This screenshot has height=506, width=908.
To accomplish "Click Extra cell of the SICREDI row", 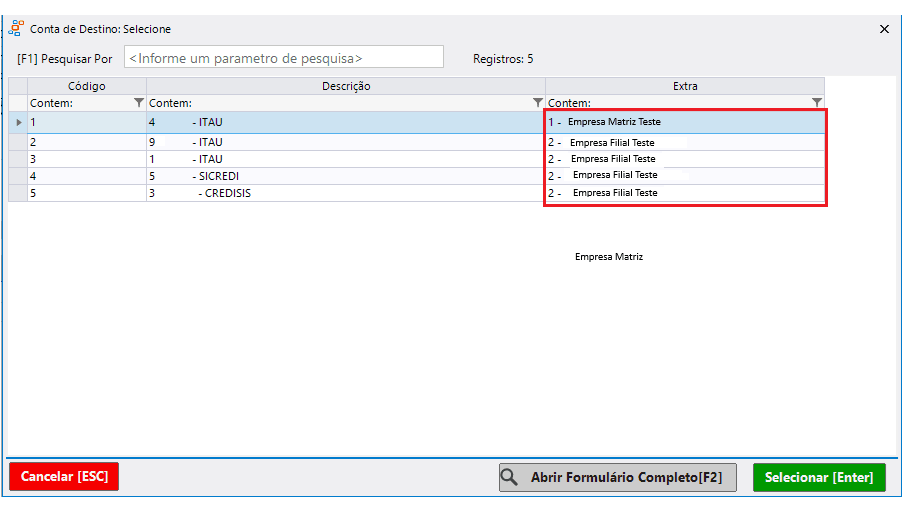I will pyautogui.click(x=685, y=176).
